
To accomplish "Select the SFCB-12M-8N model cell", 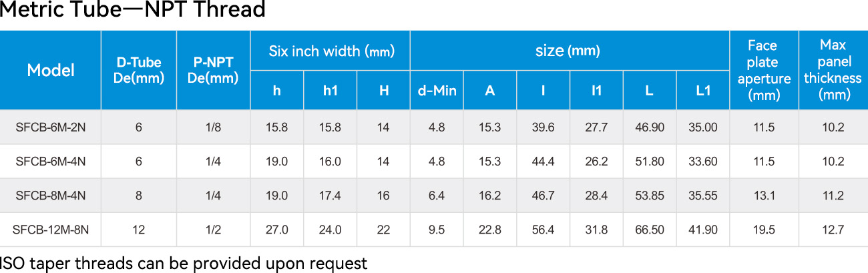I will tap(51, 230).
